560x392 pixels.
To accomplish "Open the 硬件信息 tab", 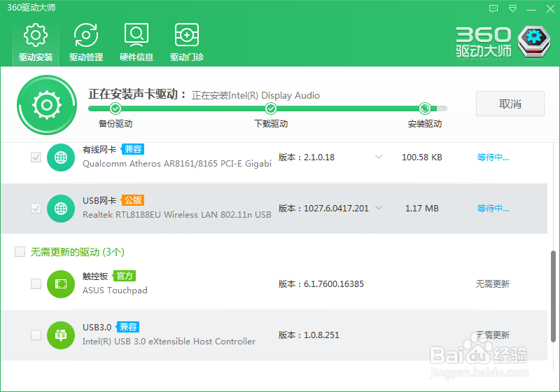I will pyautogui.click(x=136, y=43).
